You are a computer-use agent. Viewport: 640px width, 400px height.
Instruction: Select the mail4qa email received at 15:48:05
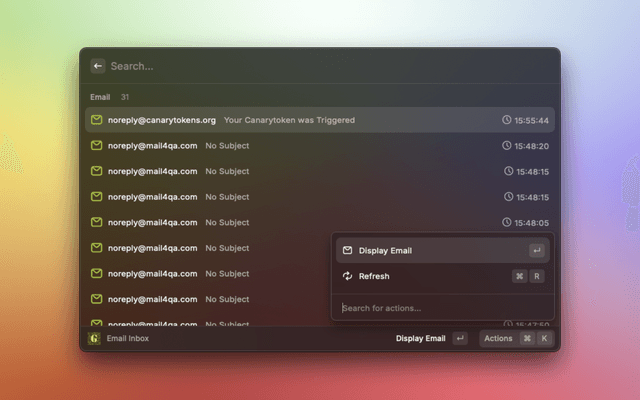(152, 223)
